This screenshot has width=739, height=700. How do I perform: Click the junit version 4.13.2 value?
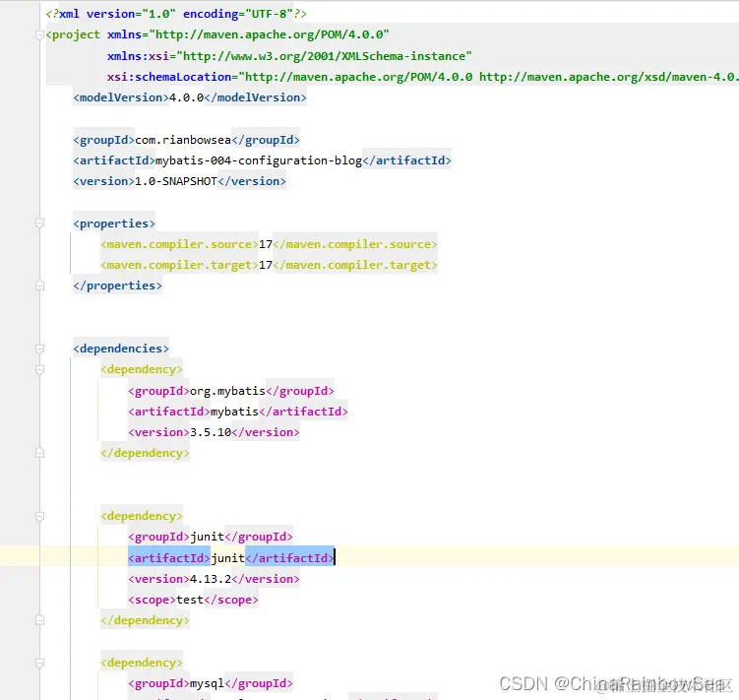[x=211, y=579]
